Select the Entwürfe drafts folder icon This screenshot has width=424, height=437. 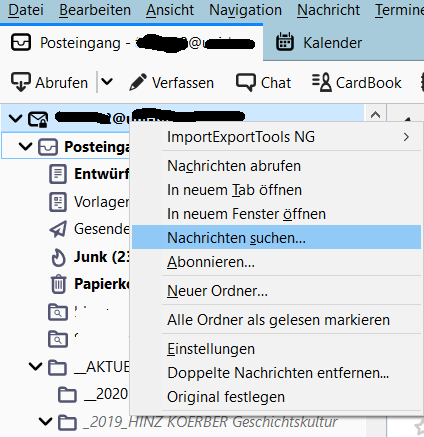click(x=58, y=174)
